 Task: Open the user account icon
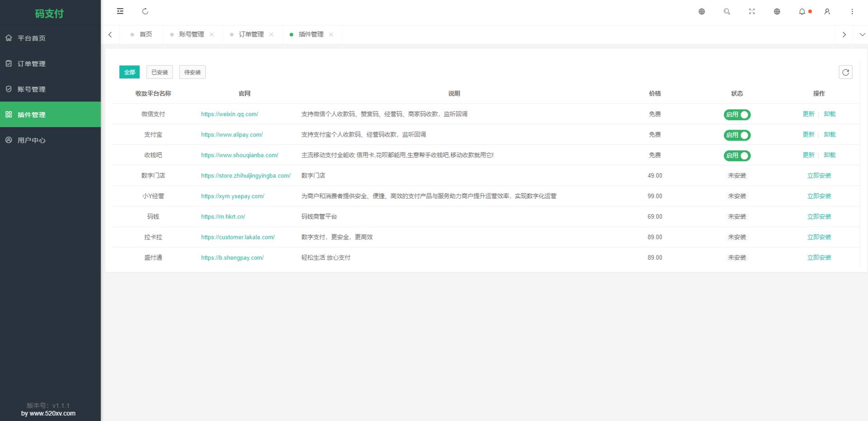tap(827, 11)
